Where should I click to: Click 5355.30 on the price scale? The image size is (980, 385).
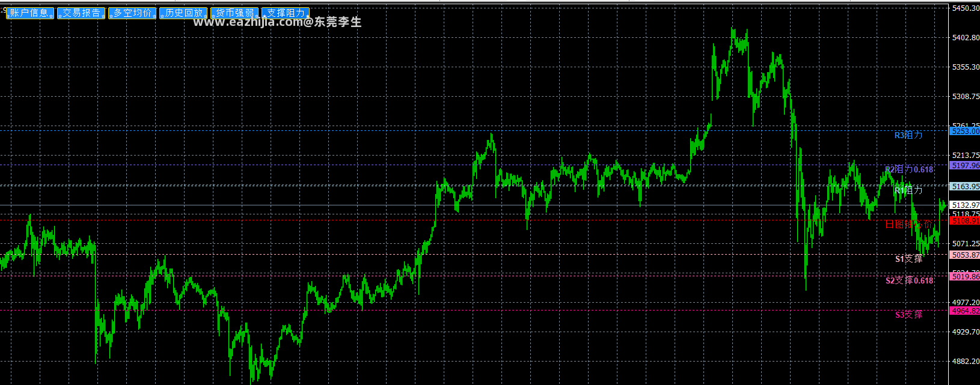click(x=966, y=67)
